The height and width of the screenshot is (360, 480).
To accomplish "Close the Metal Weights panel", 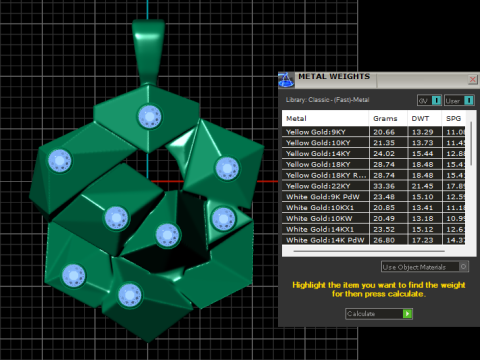I will point(472,79).
